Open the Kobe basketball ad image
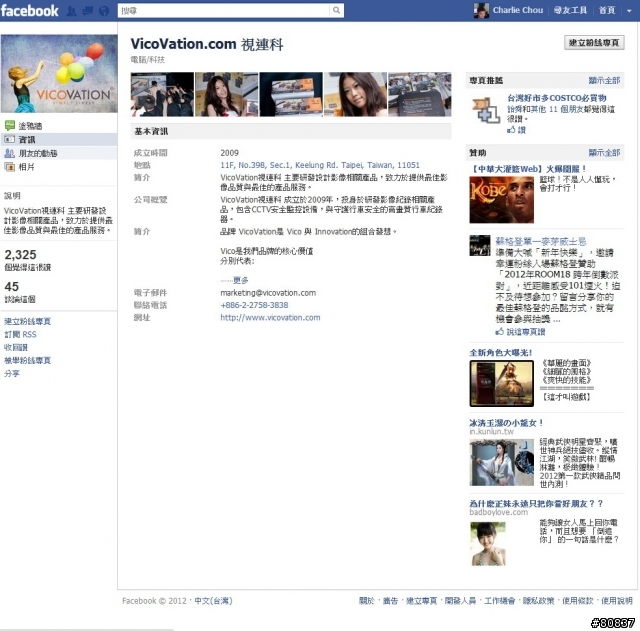Viewport: 640px width, 631px height. [502, 200]
